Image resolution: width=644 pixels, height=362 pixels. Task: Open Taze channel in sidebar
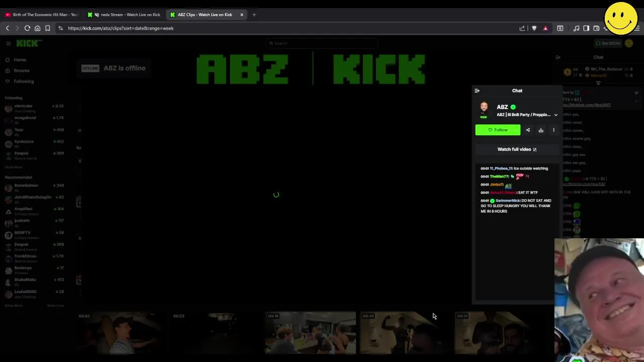[34, 132]
